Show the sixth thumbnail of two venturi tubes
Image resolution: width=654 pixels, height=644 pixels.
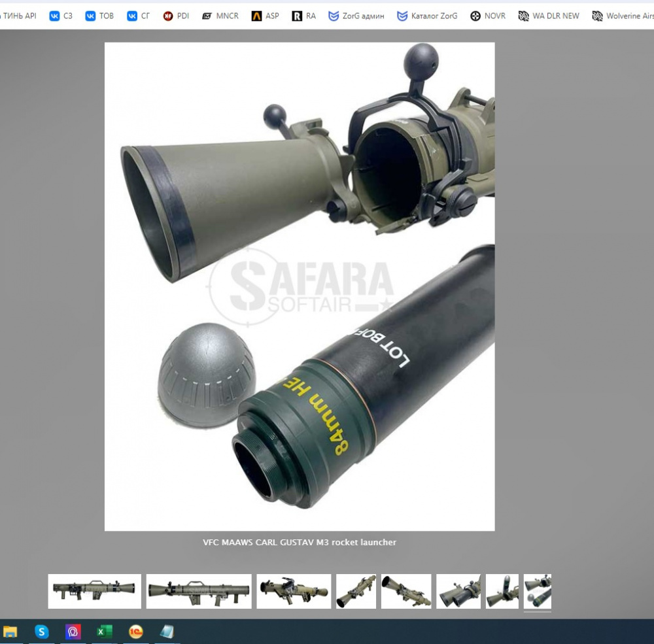tap(458, 591)
